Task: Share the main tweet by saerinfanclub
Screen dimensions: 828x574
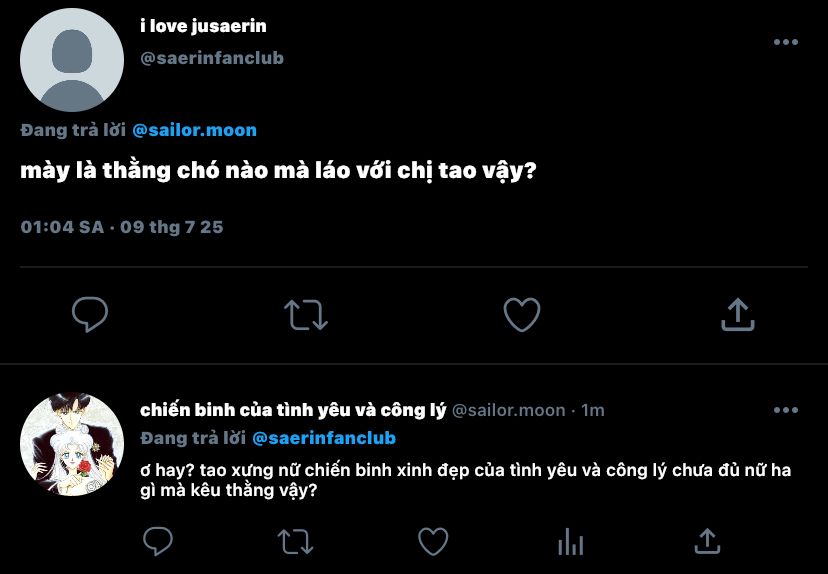Action: 738,314
